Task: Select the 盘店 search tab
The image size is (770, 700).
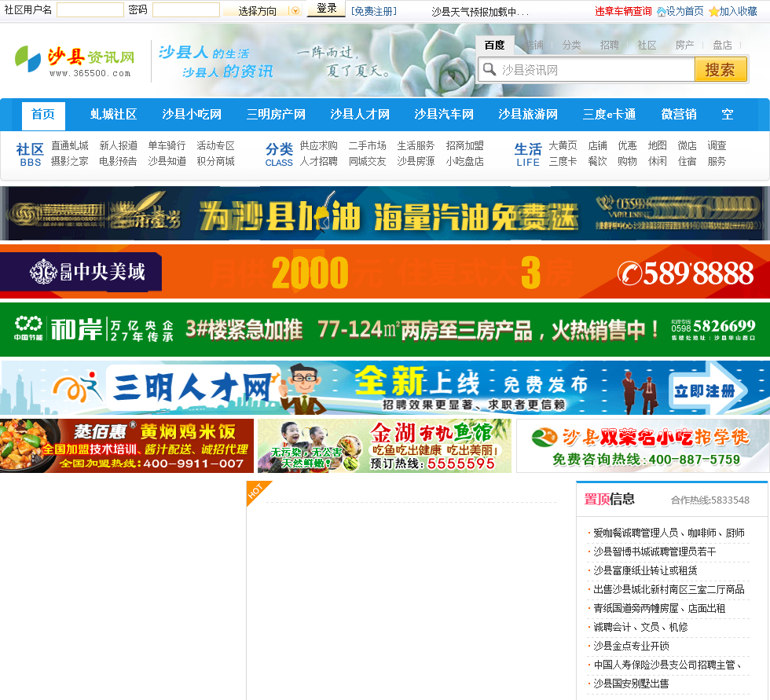Action: pos(722,45)
